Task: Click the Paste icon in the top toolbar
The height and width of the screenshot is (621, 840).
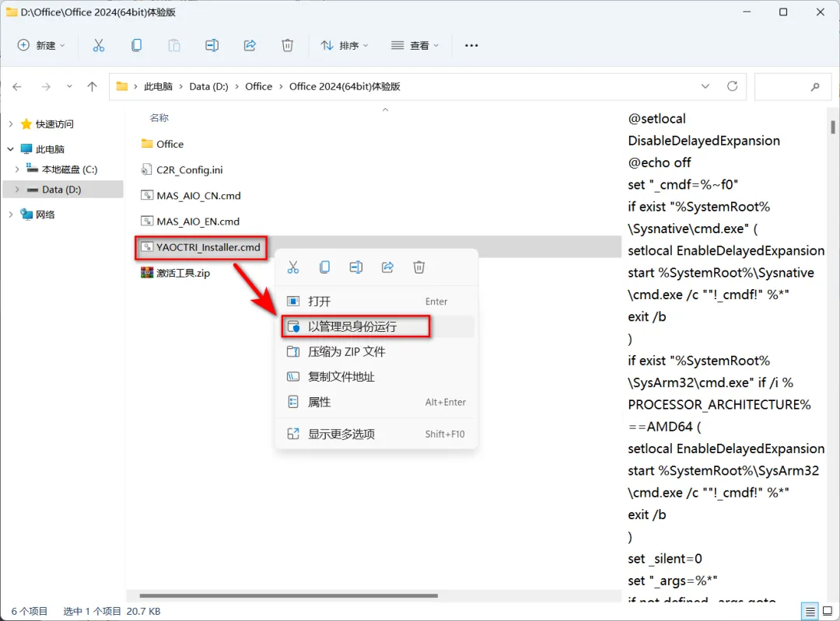Action: coord(174,46)
